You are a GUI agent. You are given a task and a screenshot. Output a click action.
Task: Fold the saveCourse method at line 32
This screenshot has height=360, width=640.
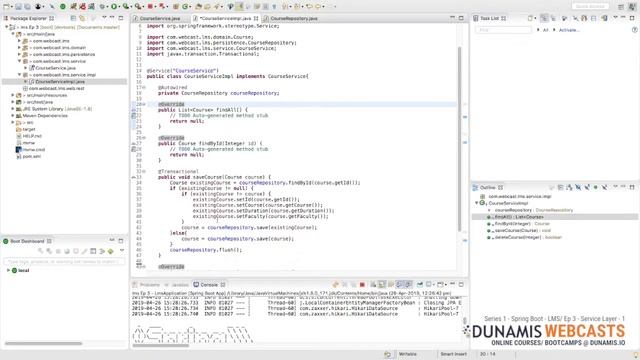144,172
